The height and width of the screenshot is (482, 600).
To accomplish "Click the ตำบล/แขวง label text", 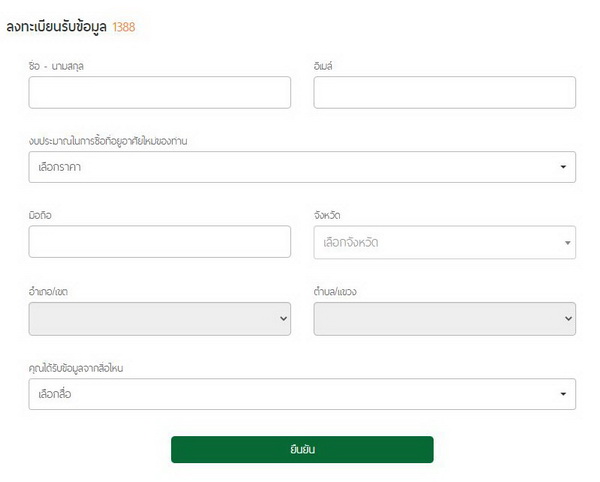I will (335, 291).
